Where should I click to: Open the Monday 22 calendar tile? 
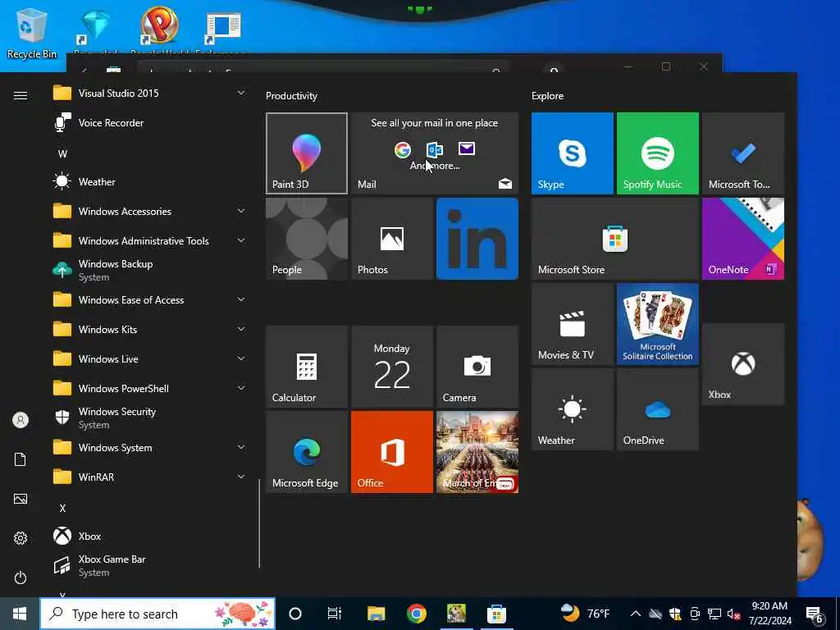pos(391,367)
